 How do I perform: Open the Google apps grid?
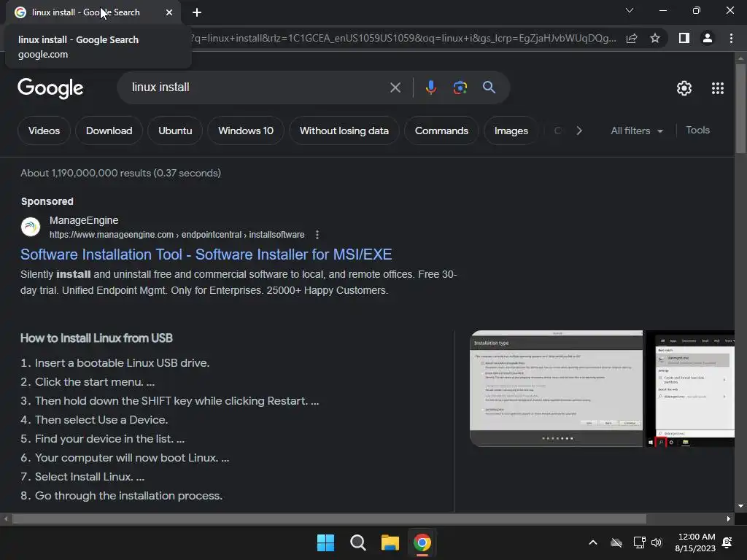click(x=718, y=88)
